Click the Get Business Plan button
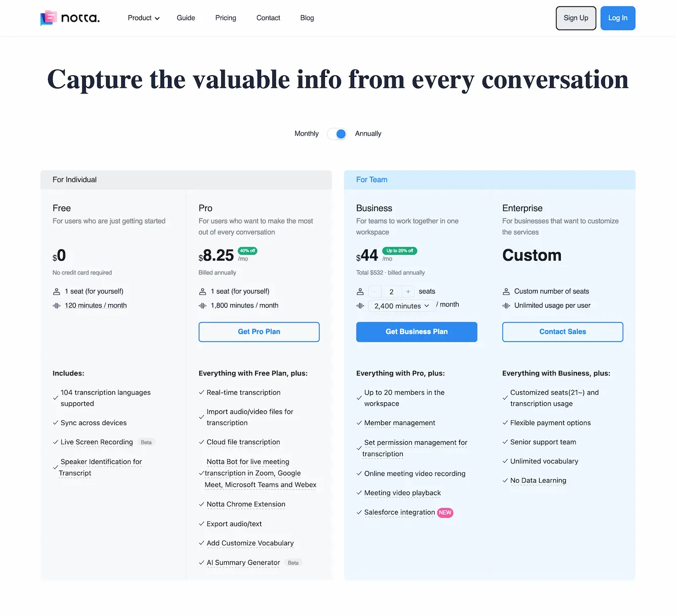This screenshot has width=676, height=616. [416, 332]
